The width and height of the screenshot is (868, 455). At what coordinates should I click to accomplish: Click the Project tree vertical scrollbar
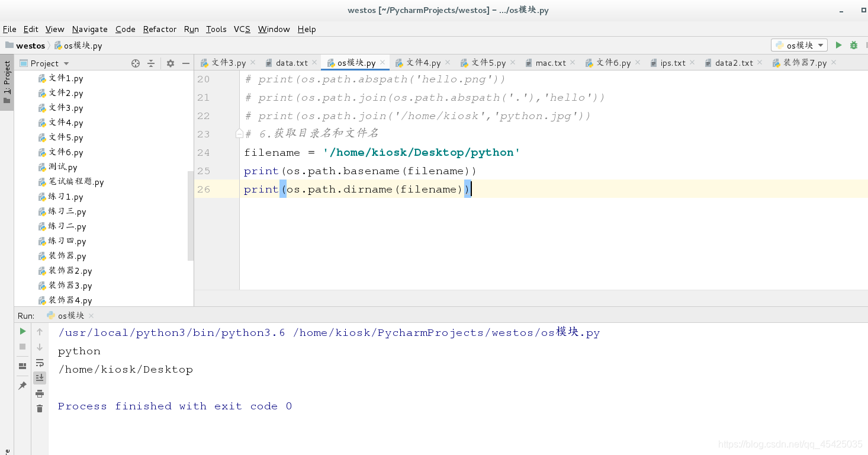click(191, 216)
